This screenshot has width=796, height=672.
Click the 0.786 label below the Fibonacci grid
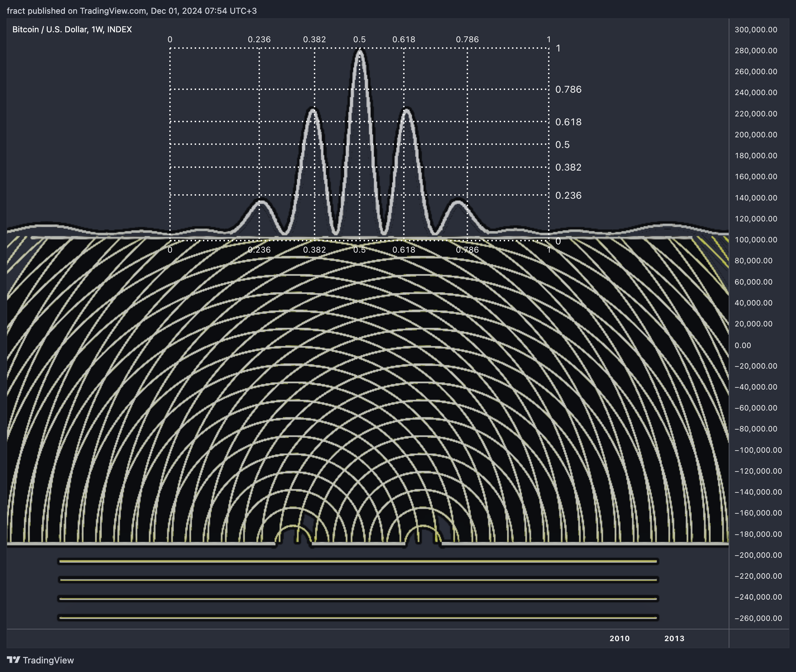[x=467, y=250]
